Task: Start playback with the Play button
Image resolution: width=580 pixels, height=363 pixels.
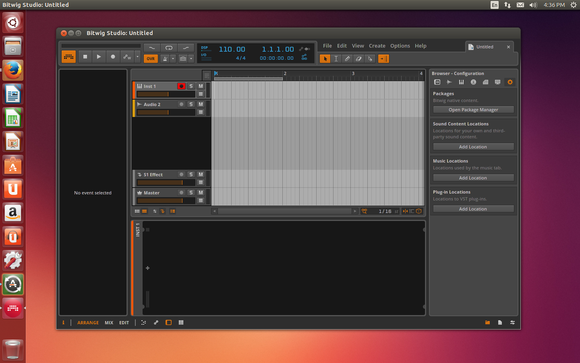Action: 99,57
